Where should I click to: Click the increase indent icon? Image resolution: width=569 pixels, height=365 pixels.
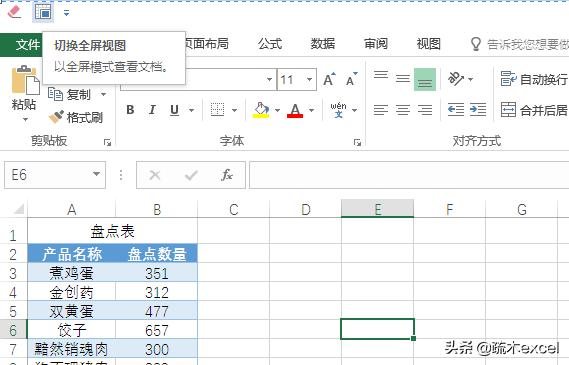click(478, 110)
